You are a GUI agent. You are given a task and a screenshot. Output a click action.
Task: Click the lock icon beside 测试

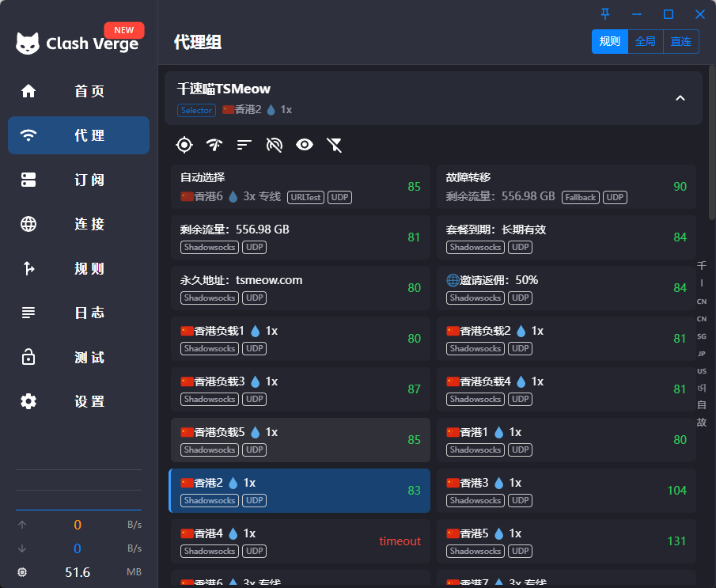point(28,357)
